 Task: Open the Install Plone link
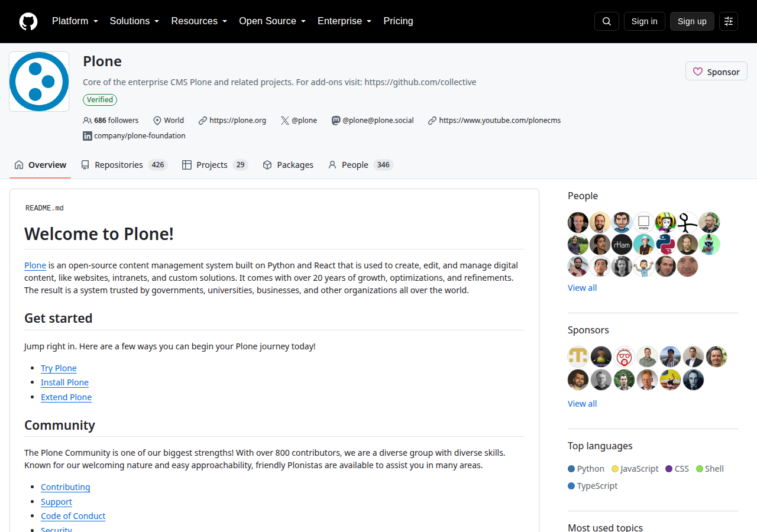coord(64,382)
